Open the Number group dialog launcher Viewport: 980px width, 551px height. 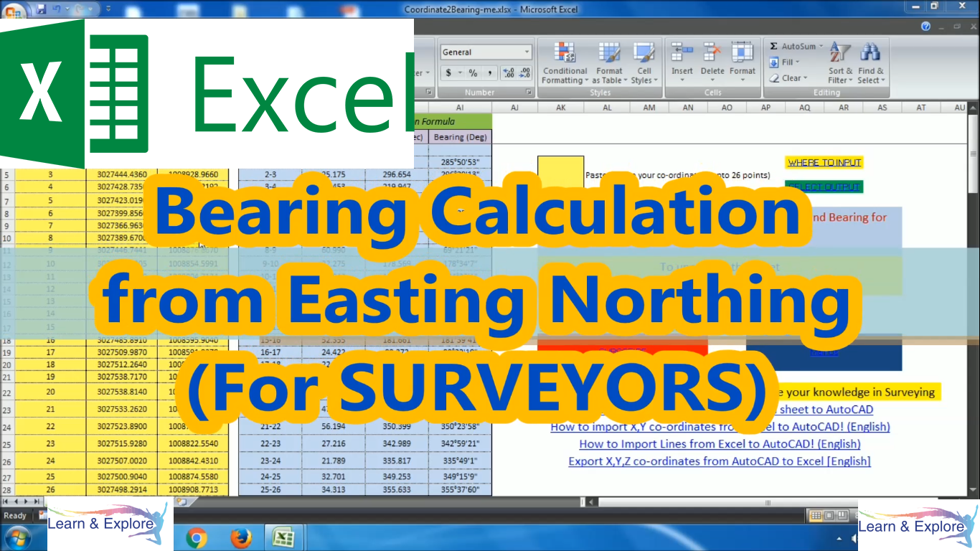coord(529,92)
